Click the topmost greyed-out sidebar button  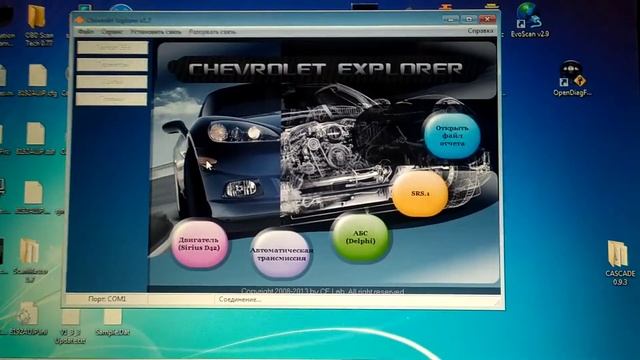pos(112,47)
